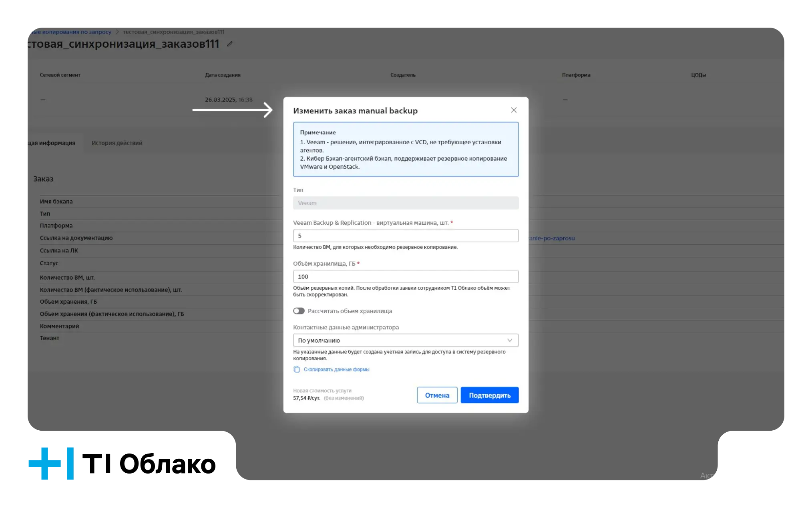The width and height of the screenshot is (812, 508).
Task: Click the 'Ссылка на документацию' row label
Action: [76, 238]
